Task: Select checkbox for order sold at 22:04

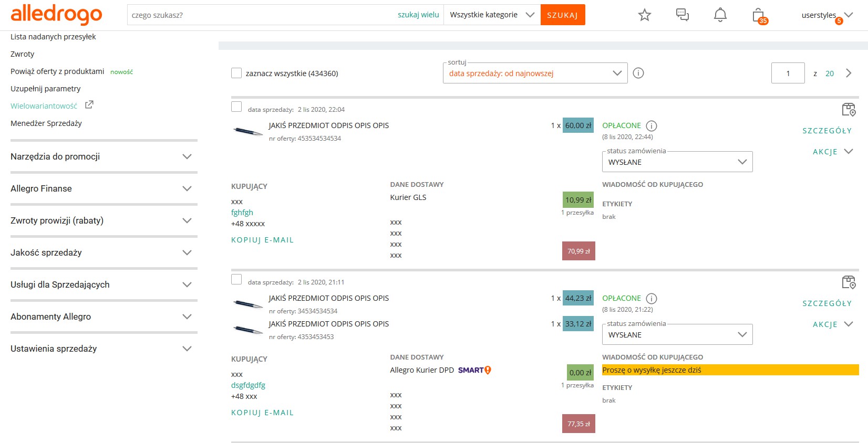Action: coord(236,107)
